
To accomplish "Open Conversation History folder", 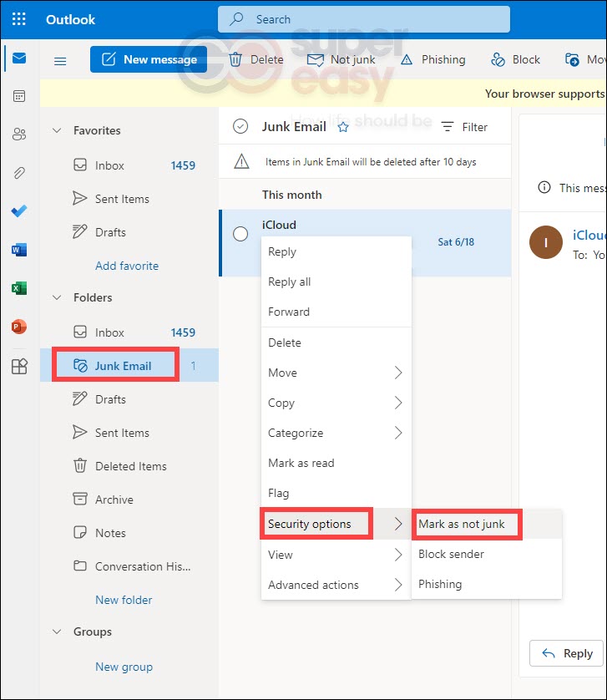I will pyautogui.click(x=129, y=566).
